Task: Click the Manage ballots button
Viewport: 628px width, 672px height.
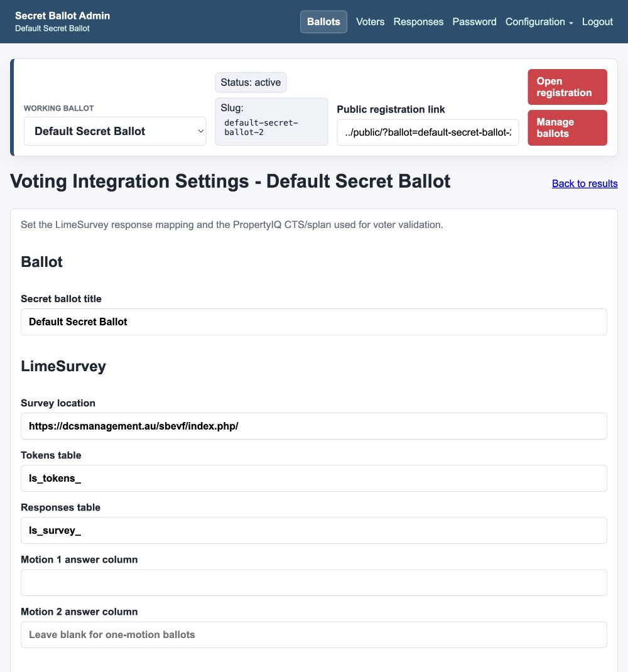Action: tap(566, 127)
